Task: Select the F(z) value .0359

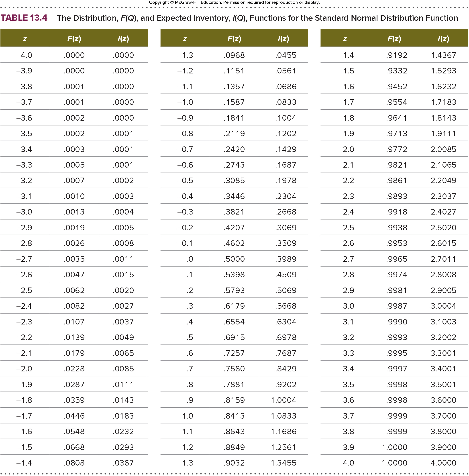Action: click(74, 400)
